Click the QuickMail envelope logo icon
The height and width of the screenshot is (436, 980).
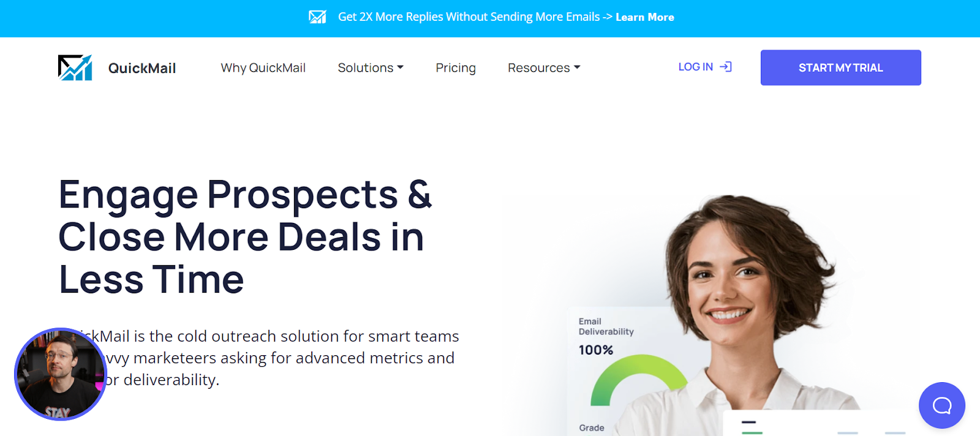75,67
